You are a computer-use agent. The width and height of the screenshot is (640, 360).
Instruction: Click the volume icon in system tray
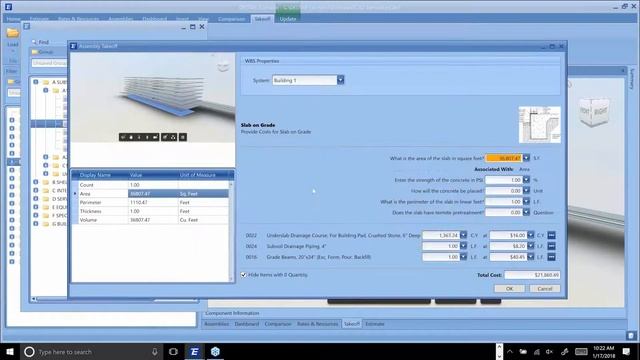(549, 351)
